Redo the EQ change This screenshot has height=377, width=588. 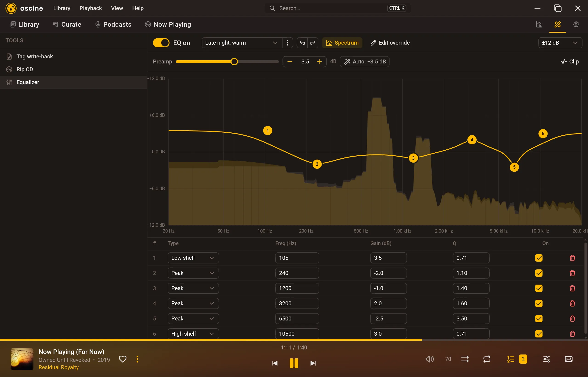(x=313, y=43)
